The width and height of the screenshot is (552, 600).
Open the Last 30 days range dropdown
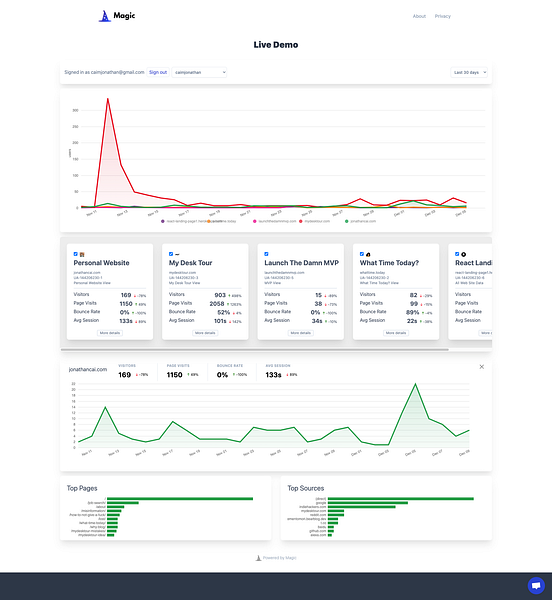coord(469,72)
